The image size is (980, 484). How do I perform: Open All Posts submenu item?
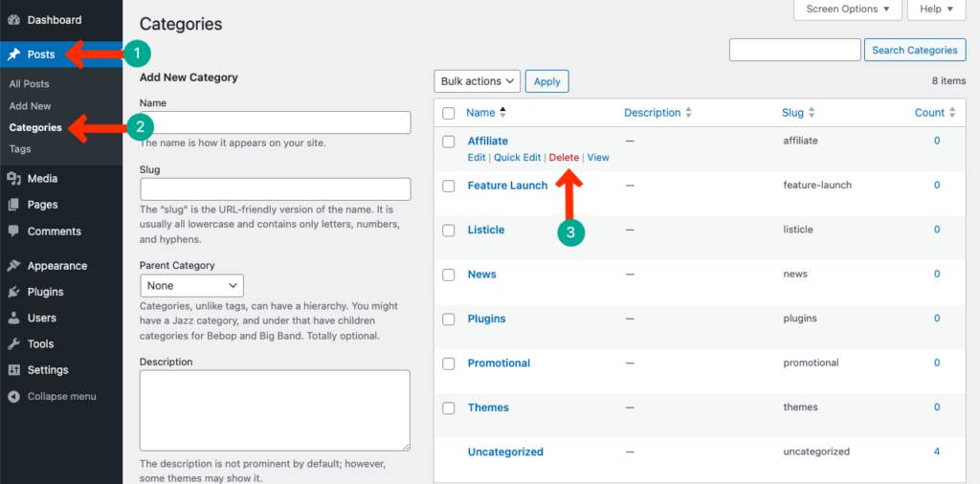[30, 83]
